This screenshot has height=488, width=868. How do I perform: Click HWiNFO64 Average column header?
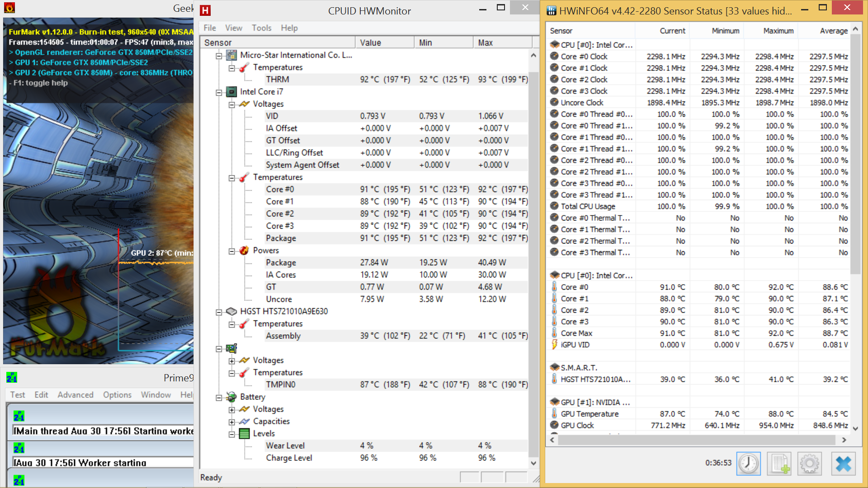(x=824, y=31)
